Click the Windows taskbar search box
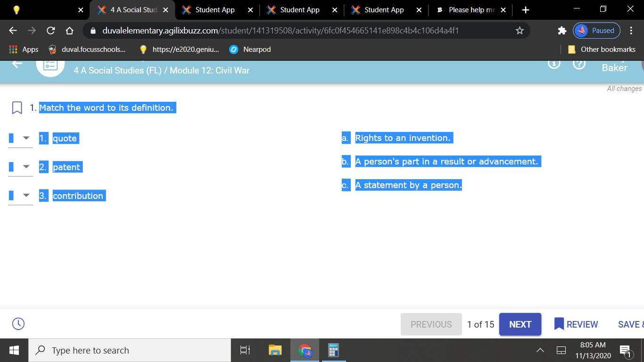The height and width of the screenshot is (362, 644). pos(130,350)
